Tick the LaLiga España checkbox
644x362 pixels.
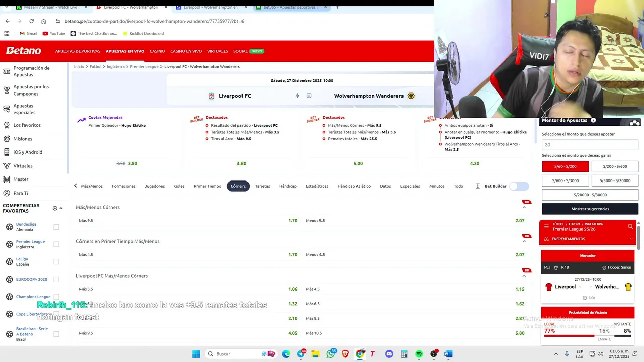56,261
